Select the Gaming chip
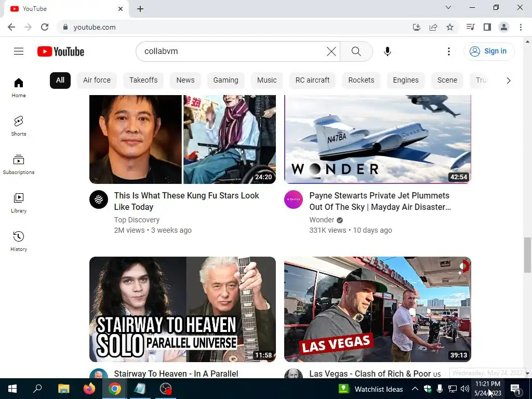The width and height of the screenshot is (532, 399). click(x=225, y=81)
